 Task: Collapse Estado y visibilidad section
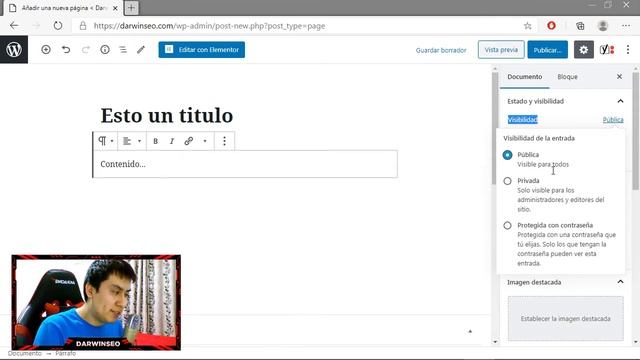click(x=620, y=101)
